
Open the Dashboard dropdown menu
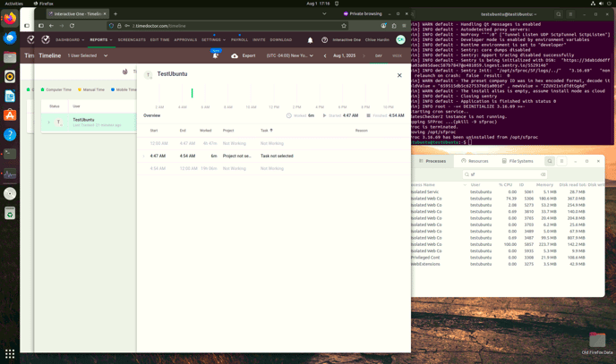pyautogui.click(x=70, y=40)
